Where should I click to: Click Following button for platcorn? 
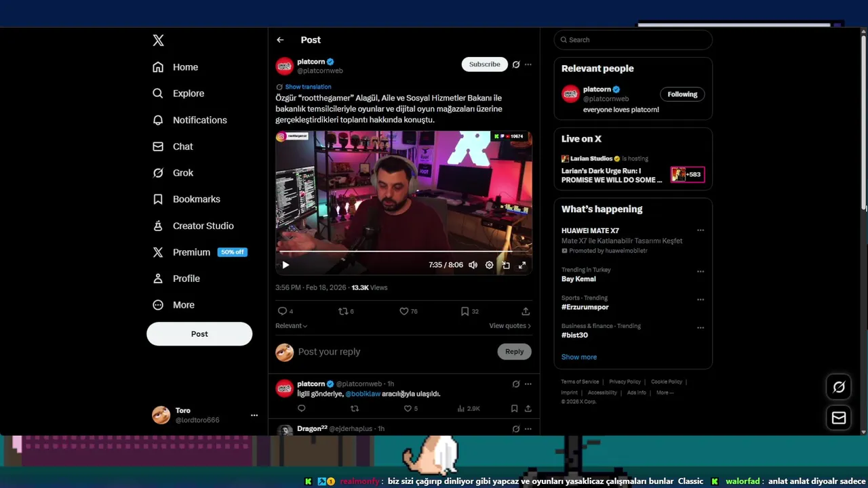point(682,94)
